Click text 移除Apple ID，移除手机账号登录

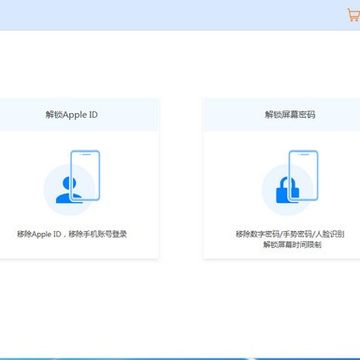[x=72, y=234]
